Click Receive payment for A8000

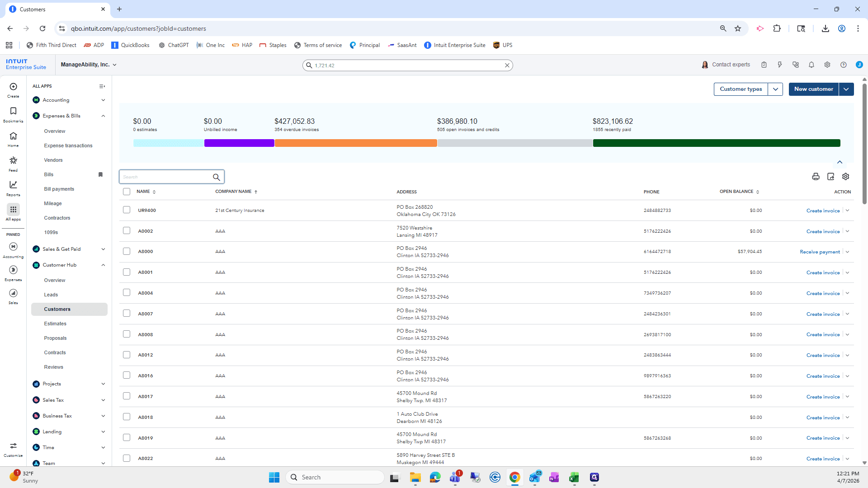(x=820, y=252)
